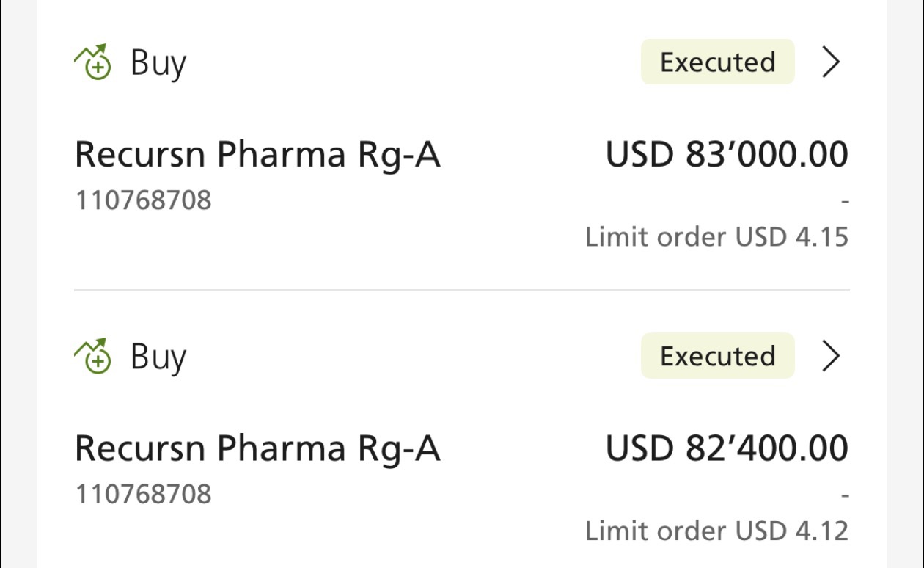Select the Buy label of the first order
924x568 pixels.
[x=158, y=64]
